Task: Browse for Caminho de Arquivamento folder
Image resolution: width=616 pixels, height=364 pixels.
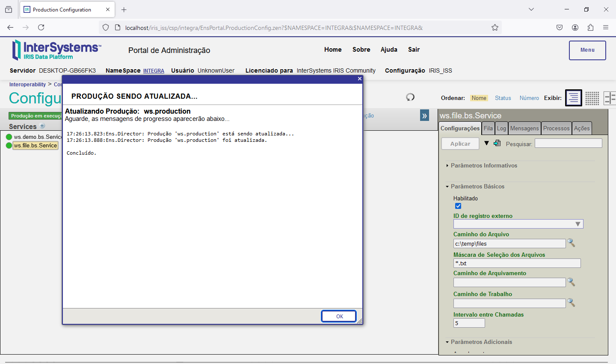Action: [571, 282]
